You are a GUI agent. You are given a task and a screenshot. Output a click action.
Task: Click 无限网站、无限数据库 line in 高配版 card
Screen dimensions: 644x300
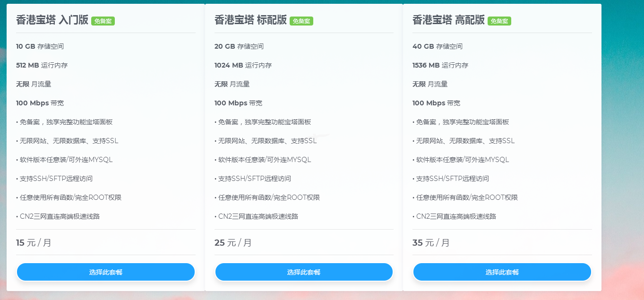tap(464, 141)
